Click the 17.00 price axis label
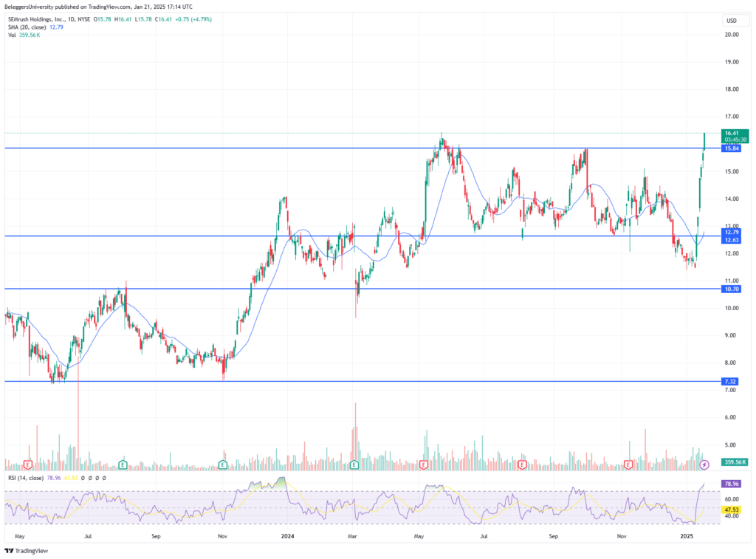The image size is (756, 559). (732, 117)
